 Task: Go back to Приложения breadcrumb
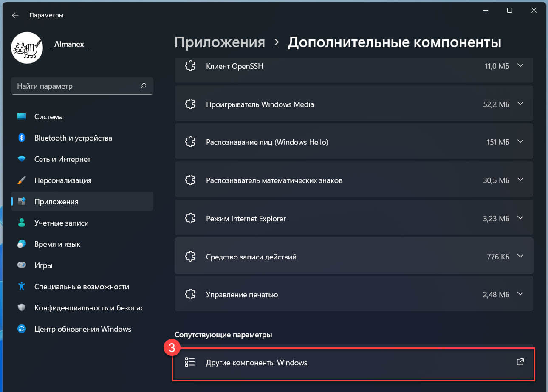coord(220,42)
